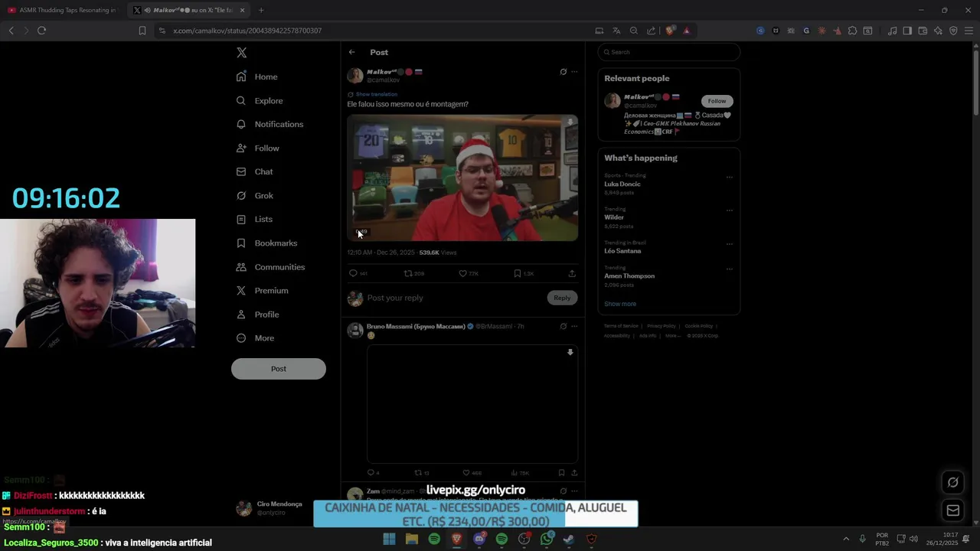Bookmark Bruno Massami's reply

(561, 473)
